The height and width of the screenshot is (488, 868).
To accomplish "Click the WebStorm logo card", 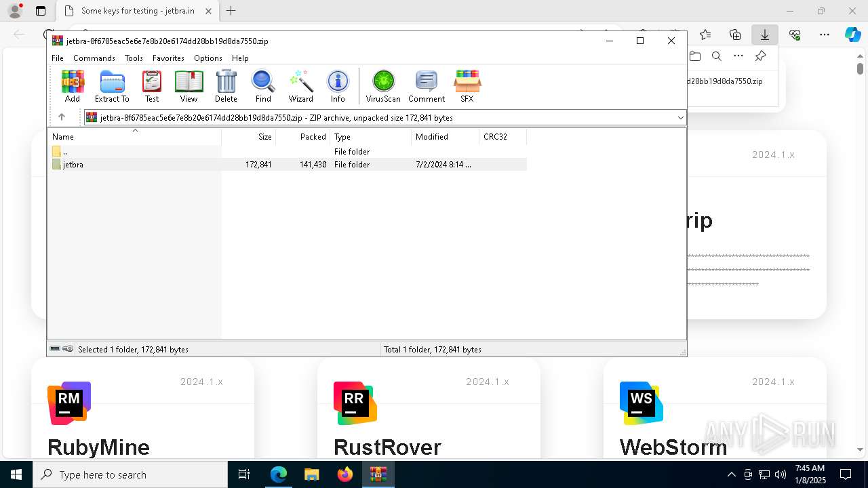I will point(642,403).
